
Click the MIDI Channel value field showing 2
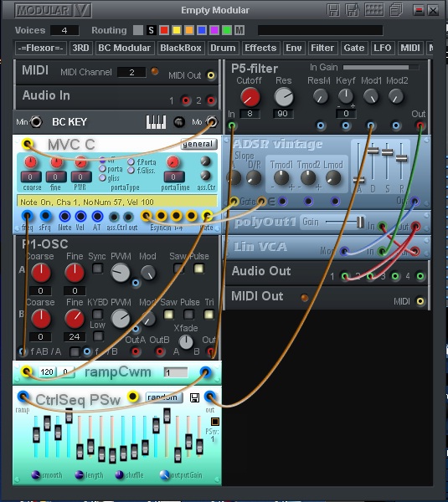(x=131, y=72)
